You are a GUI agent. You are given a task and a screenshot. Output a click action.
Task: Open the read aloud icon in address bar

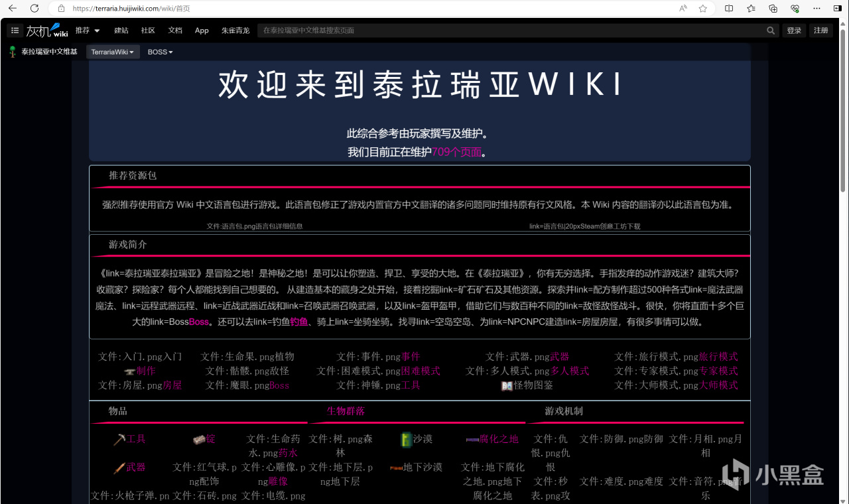683,9
